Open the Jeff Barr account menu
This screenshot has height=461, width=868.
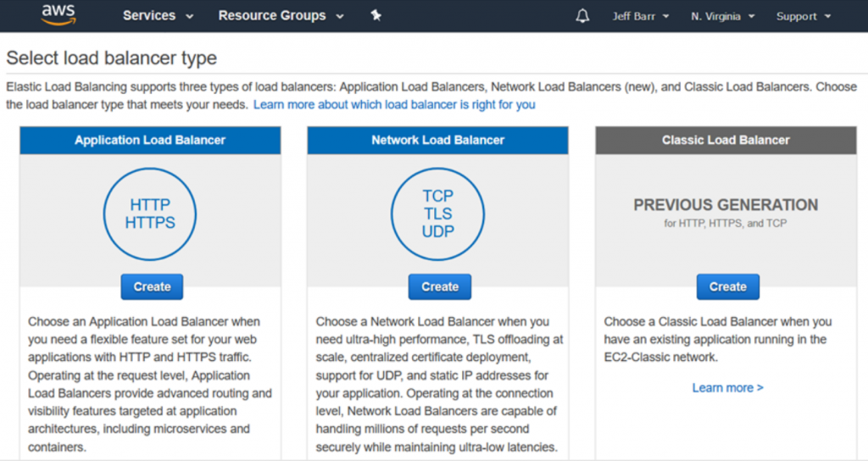coord(641,16)
